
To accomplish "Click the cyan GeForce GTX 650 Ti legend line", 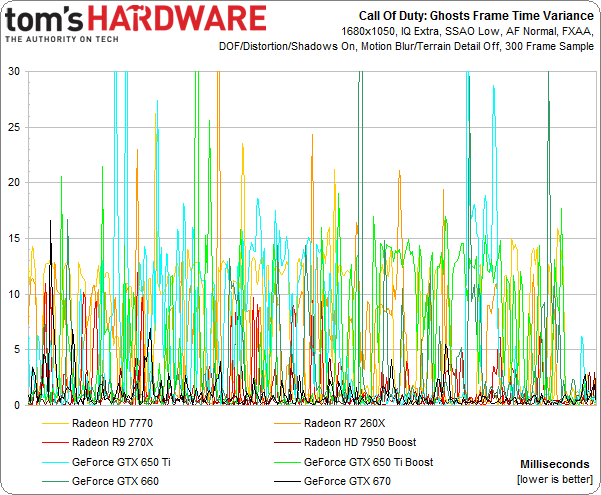I will [55, 462].
